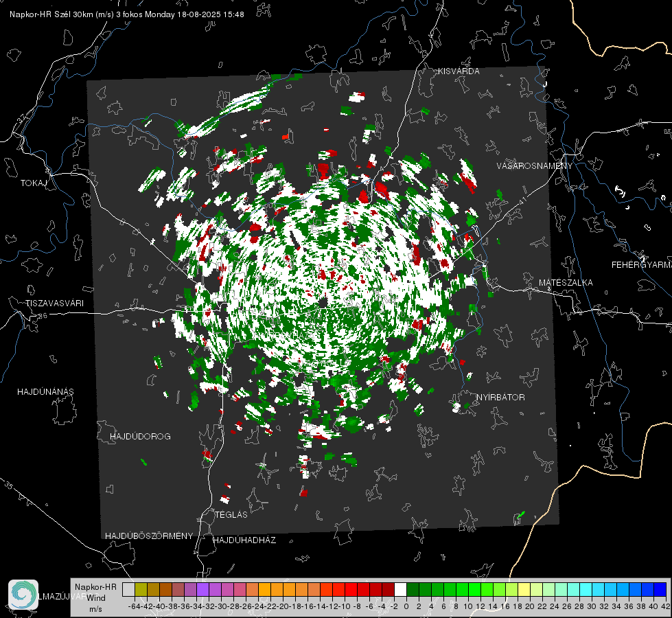The width and height of the screenshot is (672, 618).
Task: Click the swirl logo icon at bottom left
Action: point(23,595)
